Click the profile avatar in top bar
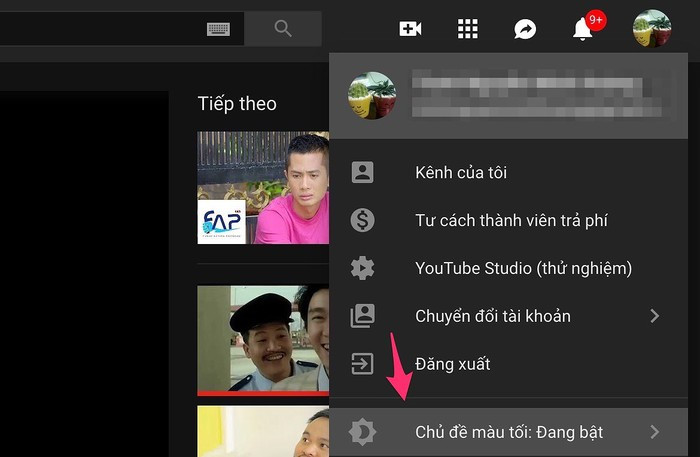The image size is (700, 457). pyautogui.click(x=651, y=28)
